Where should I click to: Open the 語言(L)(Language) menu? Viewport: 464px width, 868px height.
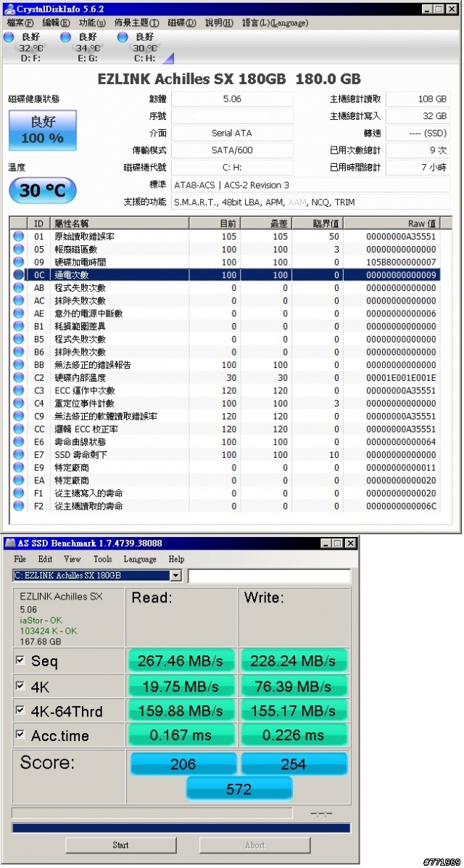pos(275,23)
